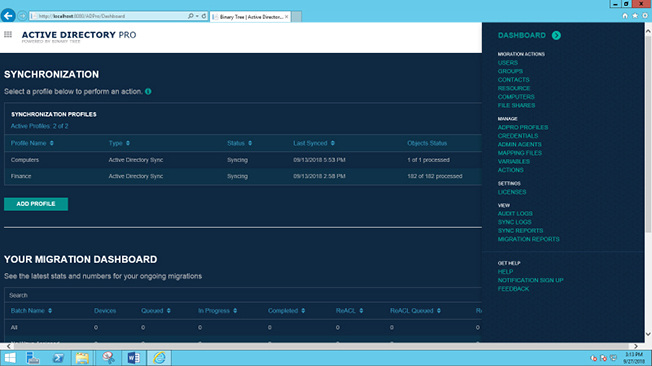Image resolution: width=652 pixels, height=366 pixels.
Task: View Sync Reports
Action: [520, 230]
